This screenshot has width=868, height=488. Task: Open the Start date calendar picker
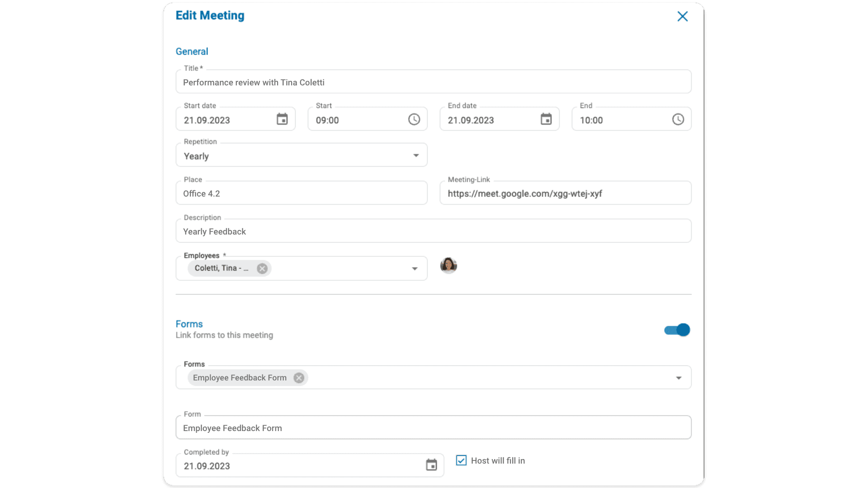[282, 119]
